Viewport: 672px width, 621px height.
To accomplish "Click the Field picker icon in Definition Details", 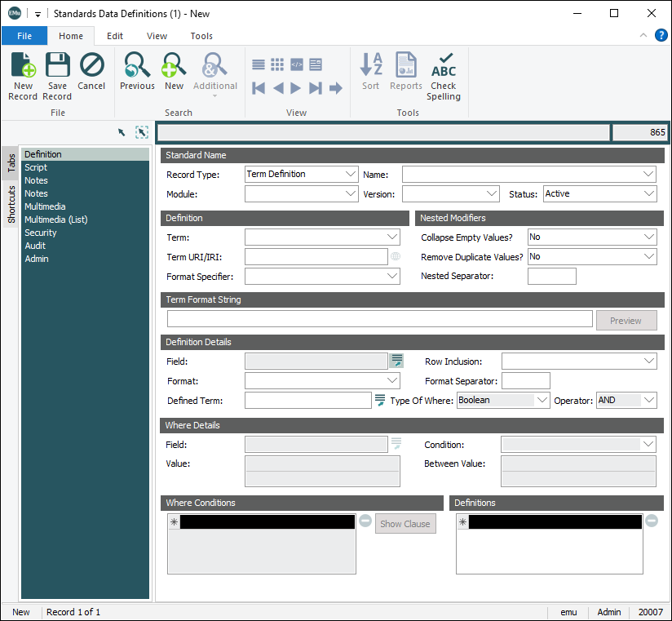I will [396, 361].
